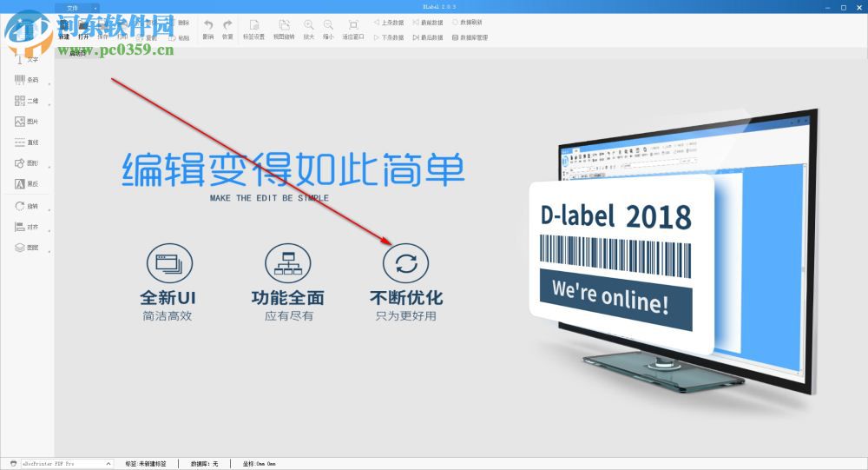Expand the 二维 tool dropdown arrow
This screenshot has height=470, width=868.
pos(49,105)
